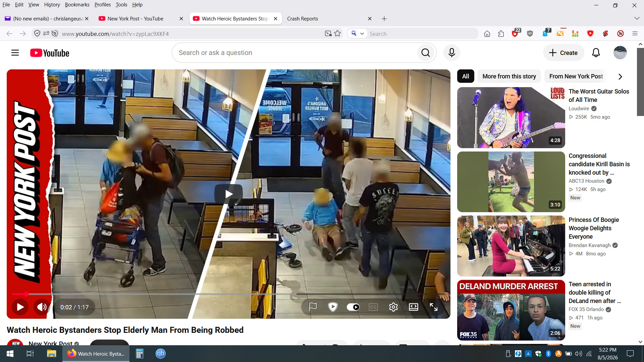644x362 pixels.
Task: Open Princess Of Boogie Woogie video thumbnail
Action: (511, 246)
